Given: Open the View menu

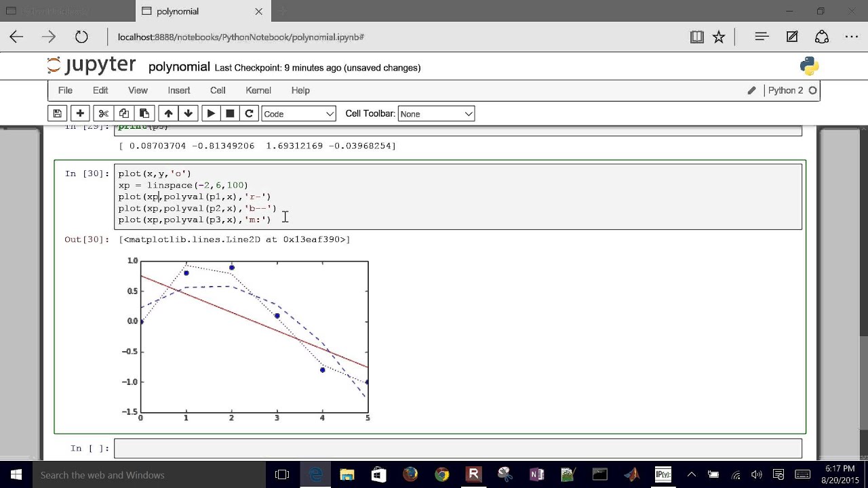Looking at the screenshot, I should 138,90.
